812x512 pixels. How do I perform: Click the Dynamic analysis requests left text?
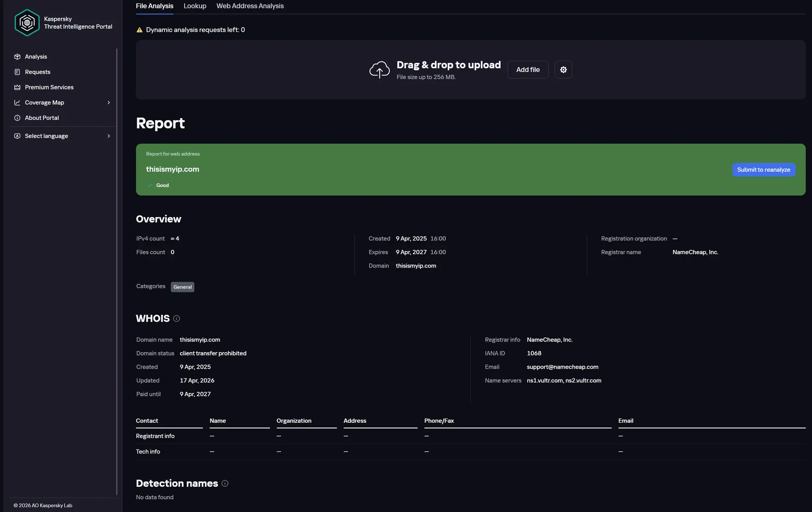point(195,30)
